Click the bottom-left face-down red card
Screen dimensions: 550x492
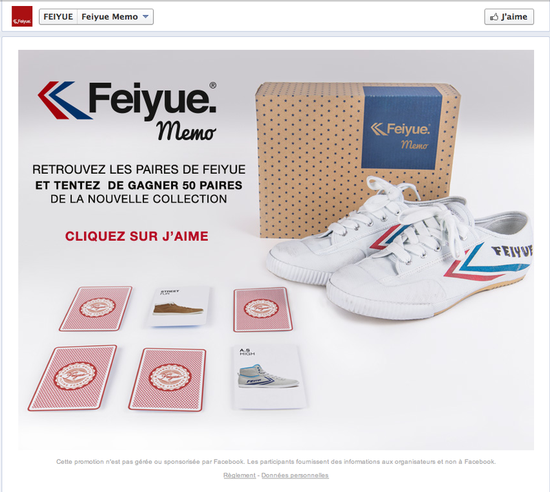click(x=73, y=378)
